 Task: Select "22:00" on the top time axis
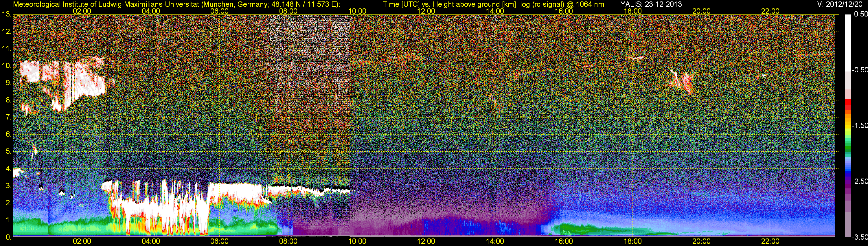tap(770, 11)
